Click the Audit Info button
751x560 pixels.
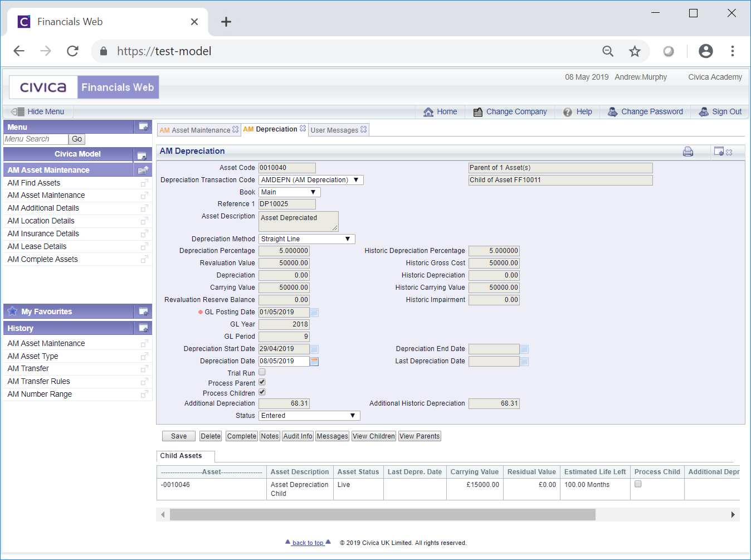pyautogui.click(x=298, y=436)
